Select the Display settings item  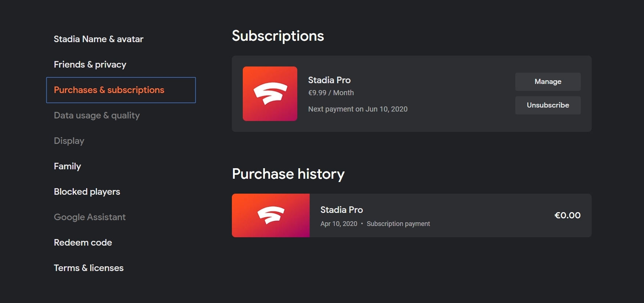click(69, 141)
